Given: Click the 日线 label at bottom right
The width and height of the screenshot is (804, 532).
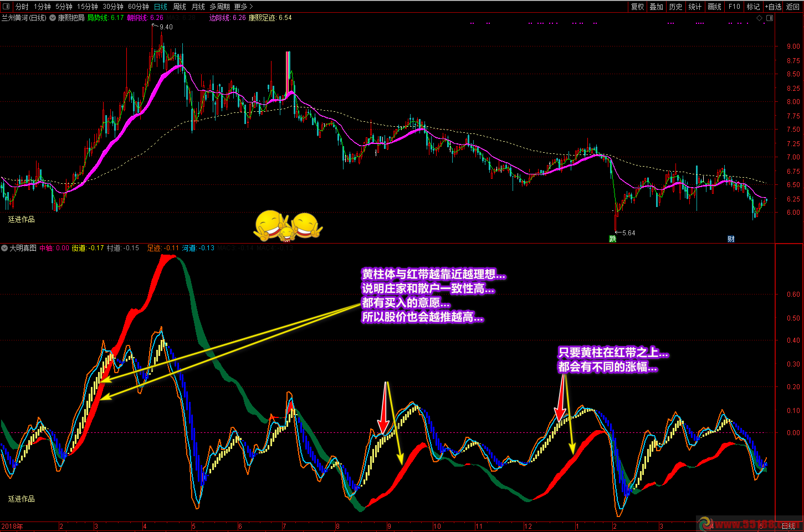Looking at the screenshot, I should [x=788, y=526].
